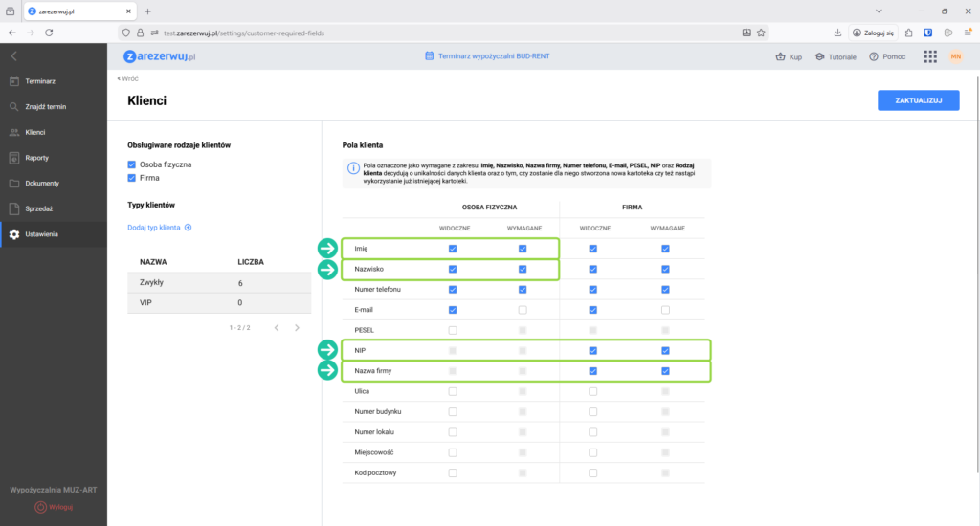Click the ZAKTUALIZUJ button
This screenshot has width=980, height=526.
pyautogui.click(x=918, y=100)
